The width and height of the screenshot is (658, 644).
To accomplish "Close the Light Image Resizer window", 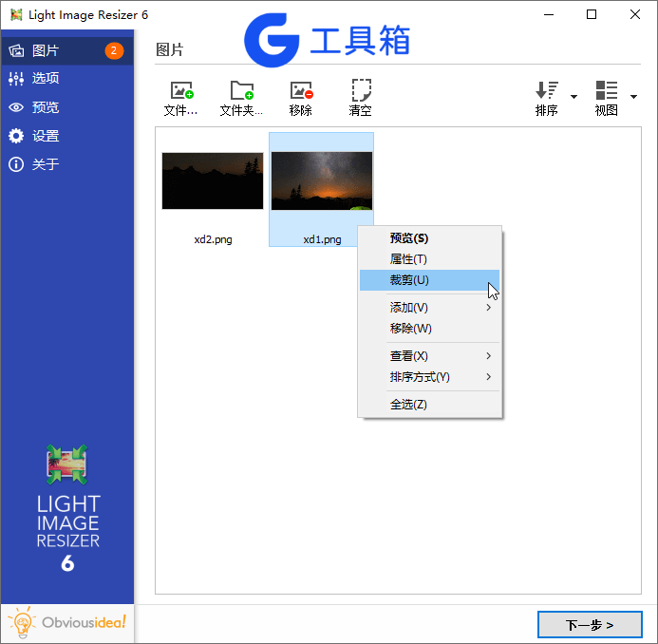I will pos(635,14).
